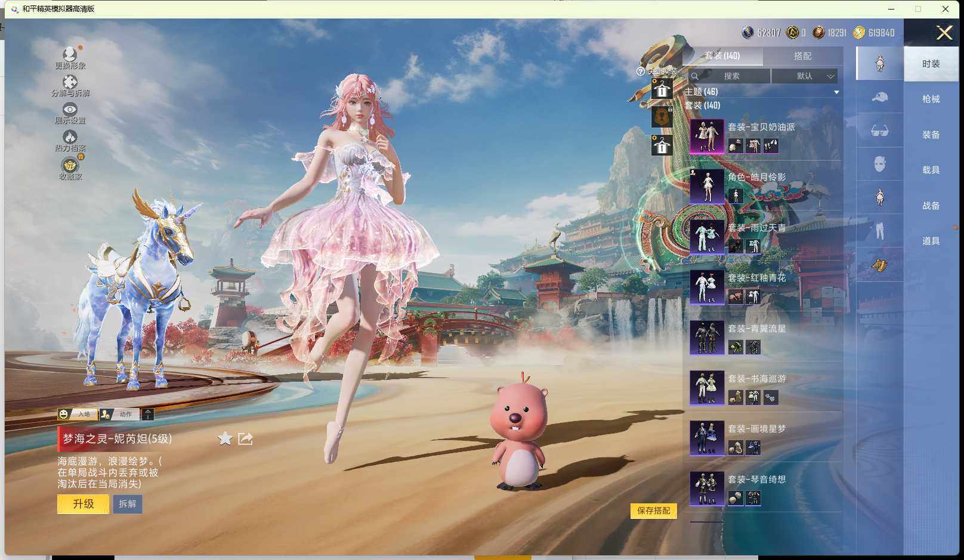Open 分解与拆解 puzzle-piece icon
Viewport: 964px width, 560px height.
tap(70, 83)
